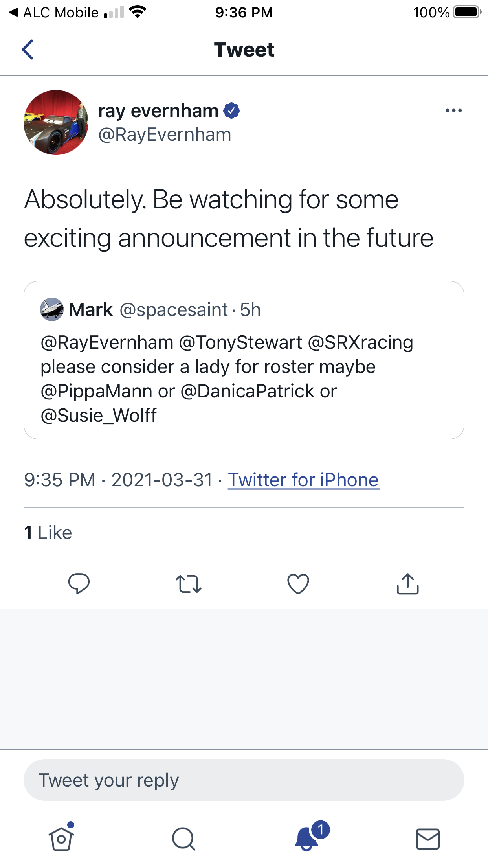This screenshot has height=868, width=488.
Task: Tap the @RayEvernham handle
Action: pos(165,135)
